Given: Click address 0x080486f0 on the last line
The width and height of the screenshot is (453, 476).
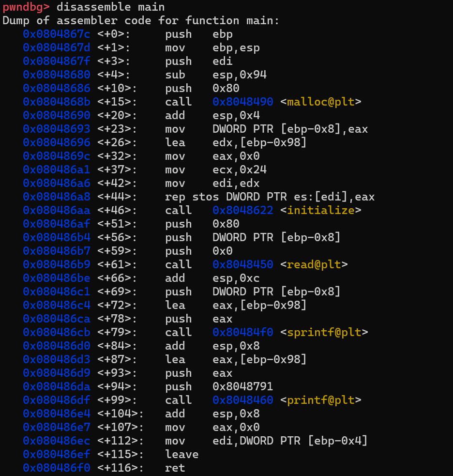Looking at the screenshot, I should [56, 468].
